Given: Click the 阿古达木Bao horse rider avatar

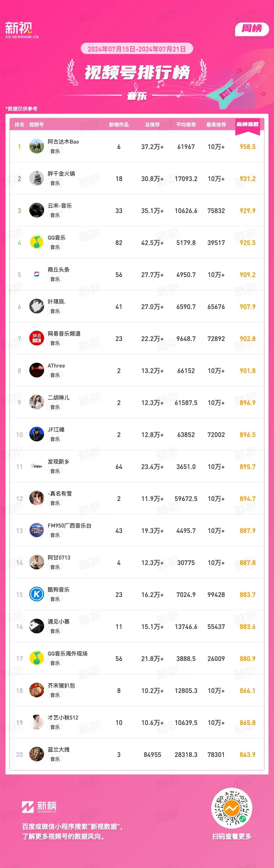Looking at the screenshot, I should [x=36, y=146].
